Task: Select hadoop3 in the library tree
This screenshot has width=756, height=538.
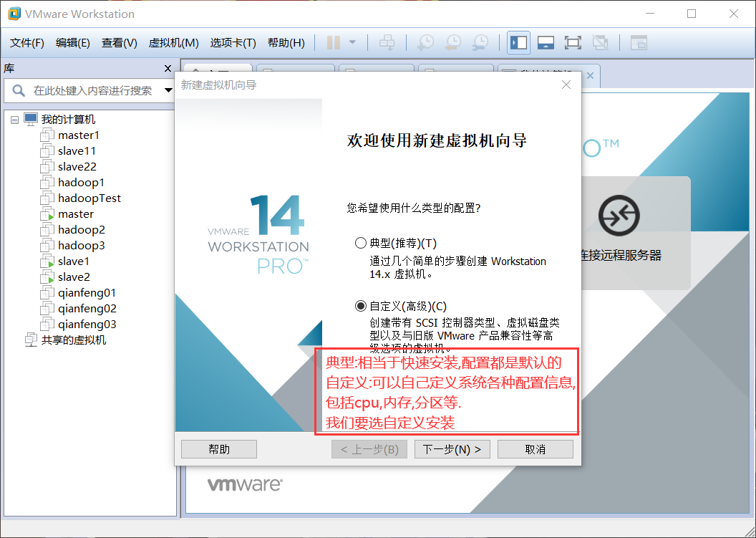Action: point(82,245)
